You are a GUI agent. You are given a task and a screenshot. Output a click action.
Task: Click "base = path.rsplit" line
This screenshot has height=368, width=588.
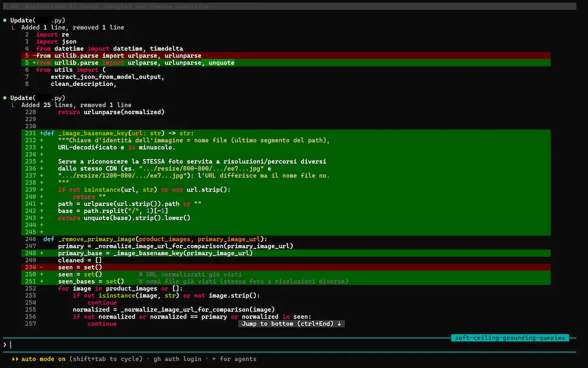click(x=286, y=211)
